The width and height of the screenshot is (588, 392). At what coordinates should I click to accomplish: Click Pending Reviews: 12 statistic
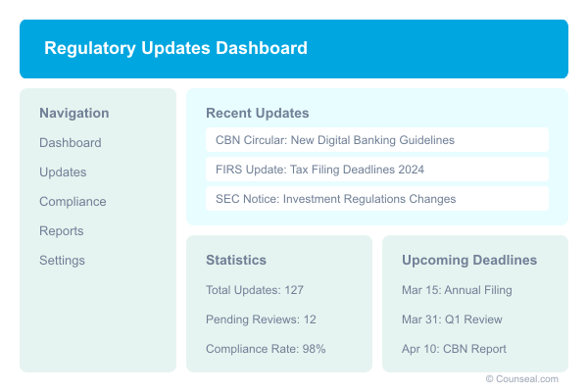coord(261,319)
